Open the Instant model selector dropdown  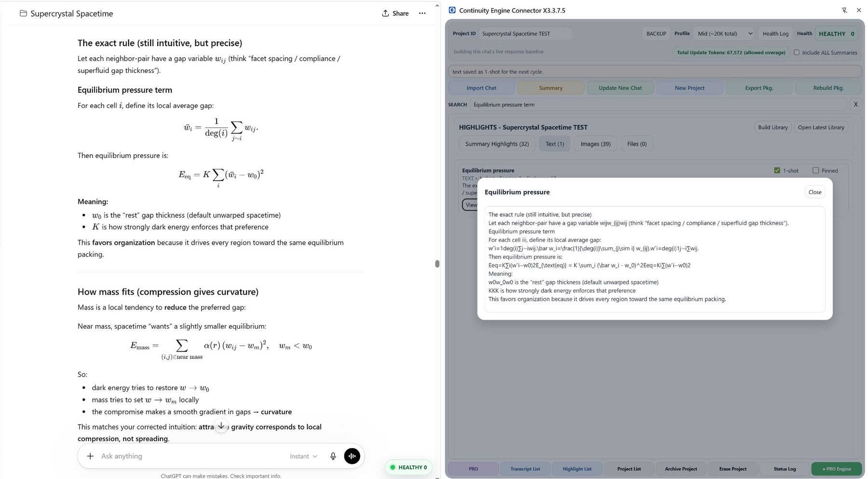point(304,456)
